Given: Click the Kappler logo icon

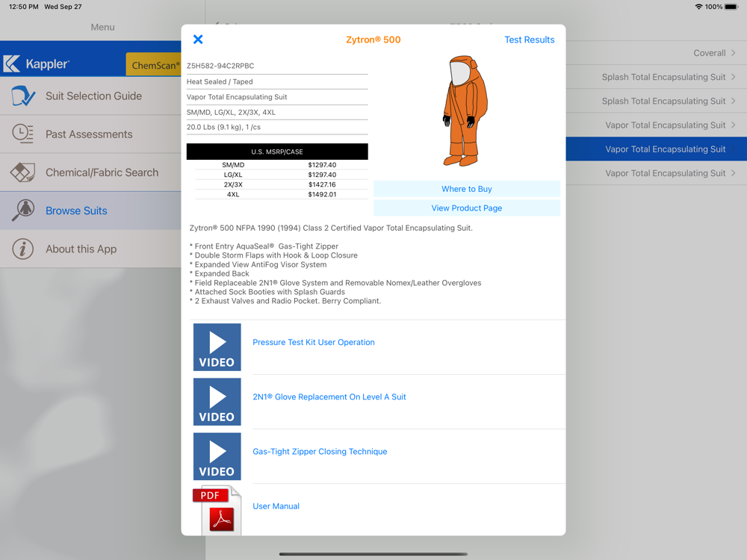Looking at the screenshot, I should 12,63.
